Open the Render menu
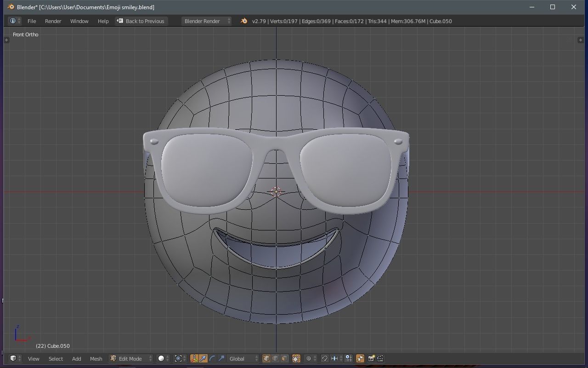This screenshot has width=588, height=368. pos(53,21)
